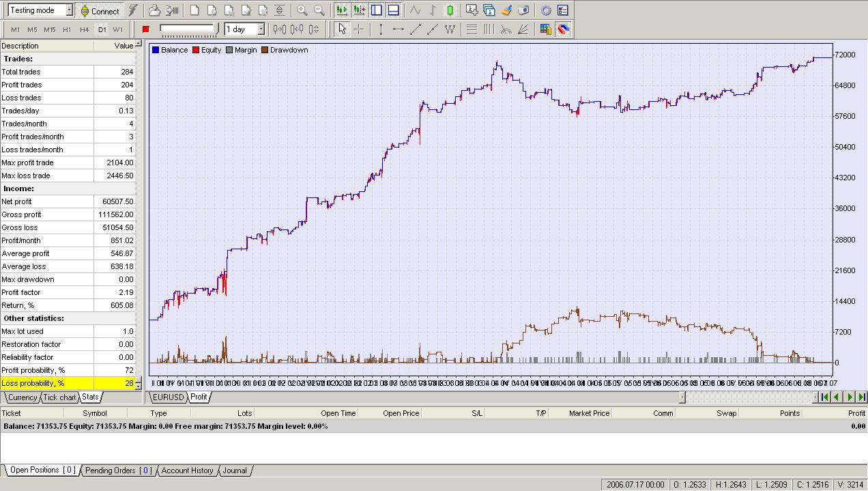Click the bar step icon with up-down arrows
This screenshot has height=491, width=868.
[313, 29]
